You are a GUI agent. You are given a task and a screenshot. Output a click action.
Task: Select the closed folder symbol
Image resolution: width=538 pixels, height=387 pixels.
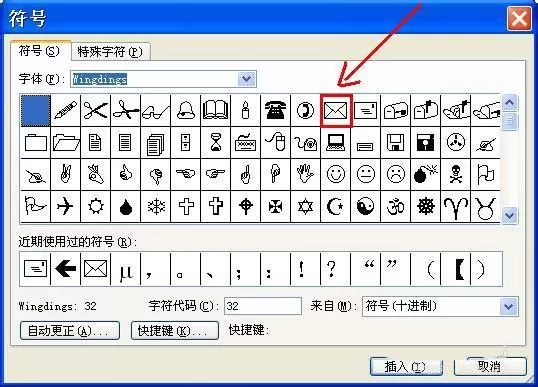[36, 142]
